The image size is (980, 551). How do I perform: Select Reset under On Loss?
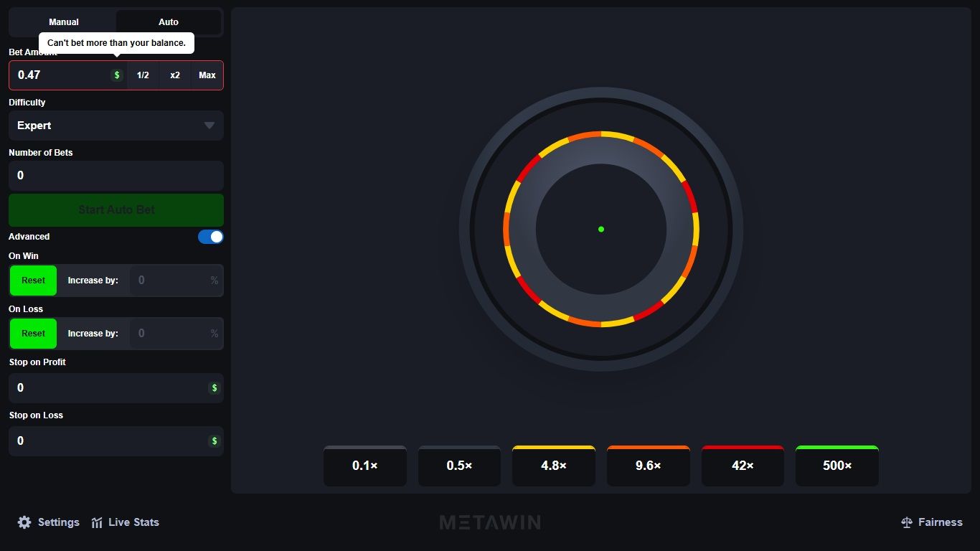coord(33,334)
